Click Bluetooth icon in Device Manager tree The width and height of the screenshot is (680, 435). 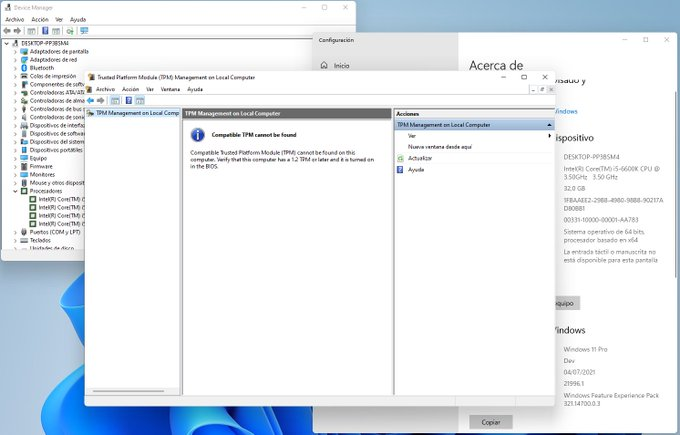24,68
